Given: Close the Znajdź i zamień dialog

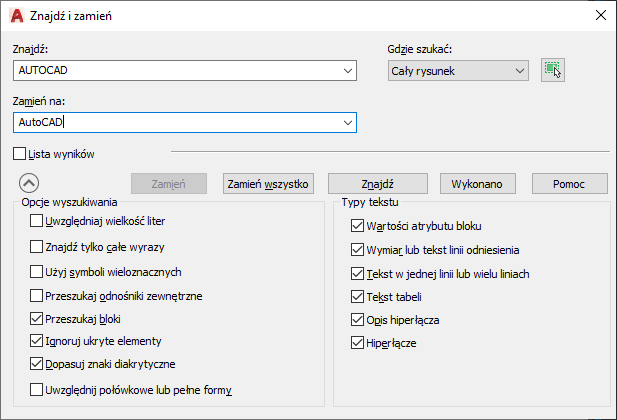Looking at the screenshot, I should (x=600, y=15).
